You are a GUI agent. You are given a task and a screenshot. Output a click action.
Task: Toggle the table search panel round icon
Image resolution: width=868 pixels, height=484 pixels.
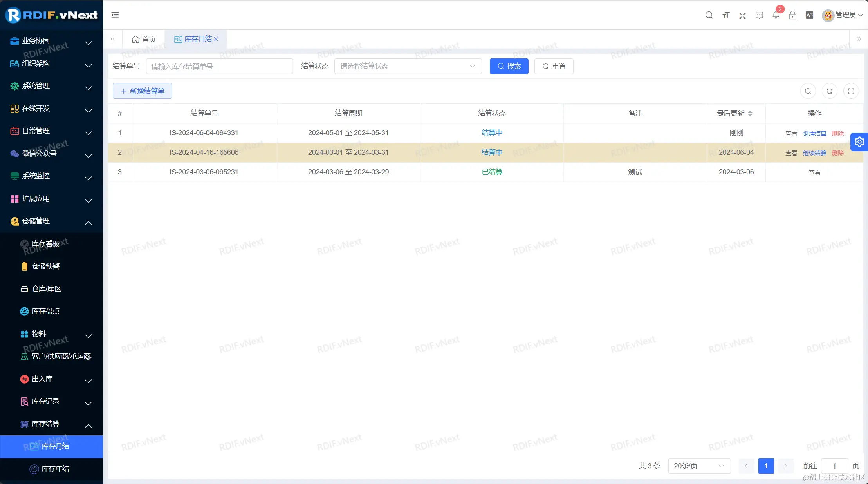pyautogui.click(x=808, y=91)
